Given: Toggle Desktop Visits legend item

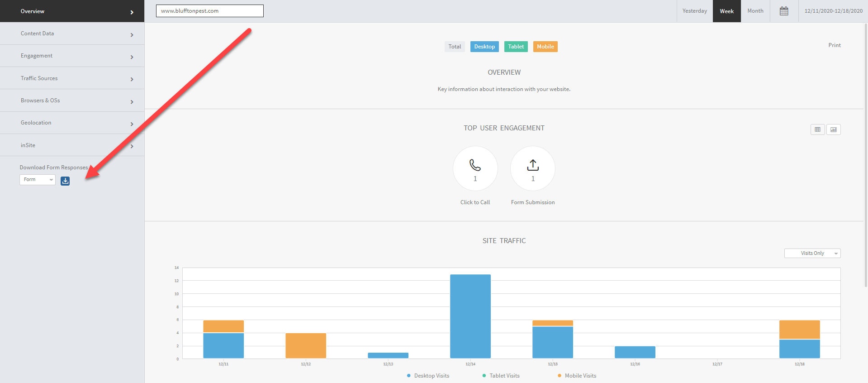Looking at the screenshot, I should (428, 376).
